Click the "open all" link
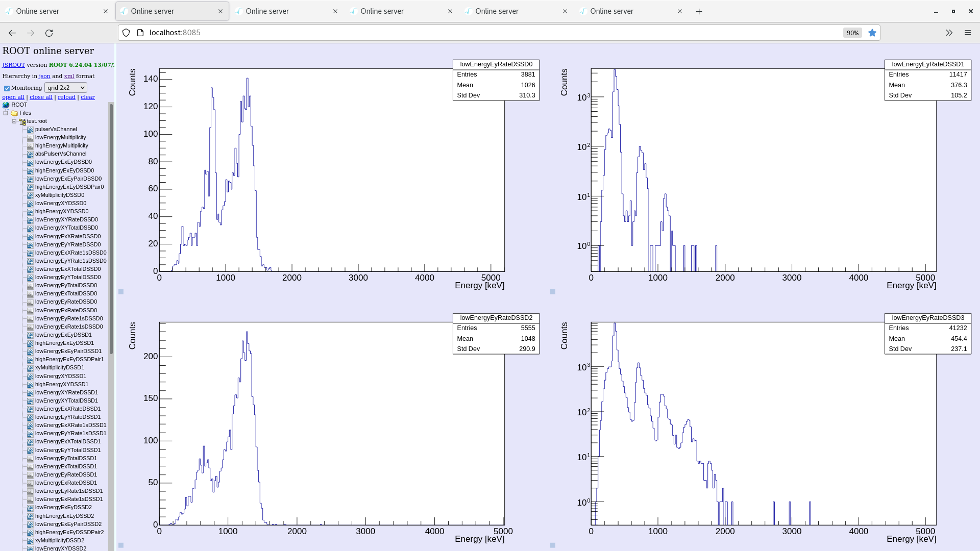Screen dimensions: 980x551 click(13, 97)
